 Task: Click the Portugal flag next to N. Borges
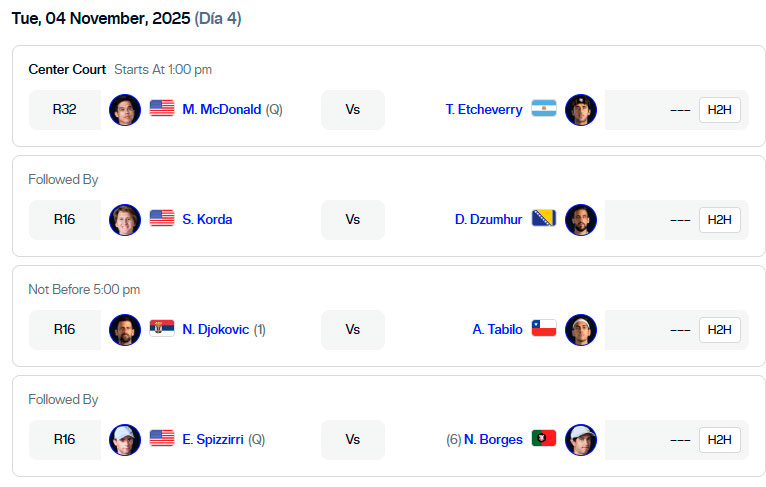(544, 439)
